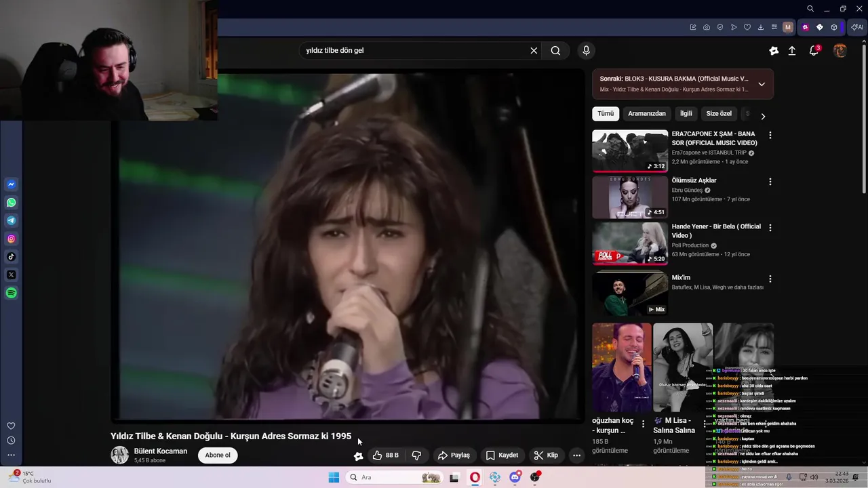Open WhatsApp in the Opera sidebar

click(x=12, y=203)
